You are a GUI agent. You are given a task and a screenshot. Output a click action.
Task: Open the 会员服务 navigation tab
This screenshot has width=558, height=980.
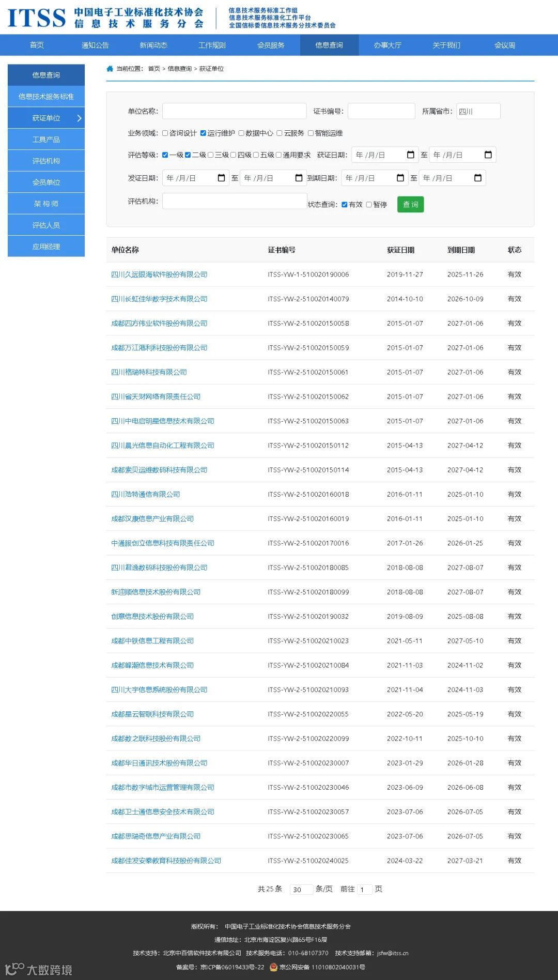click(x=271, y=45)
